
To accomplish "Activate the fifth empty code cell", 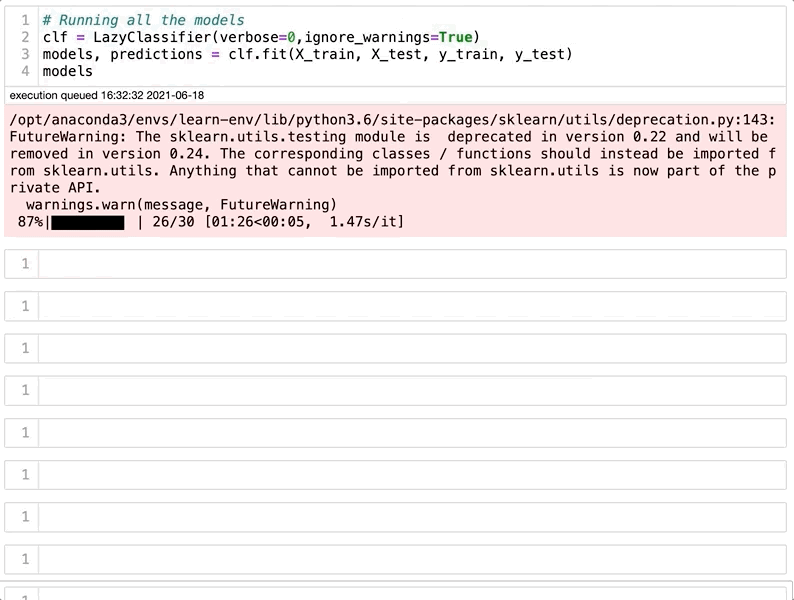I will point(410,432).
